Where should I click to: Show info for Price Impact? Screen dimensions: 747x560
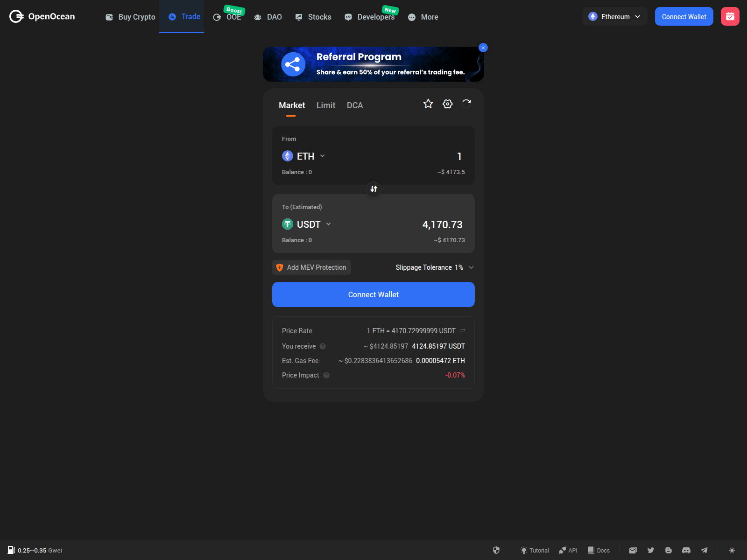[x=326, y=375]
